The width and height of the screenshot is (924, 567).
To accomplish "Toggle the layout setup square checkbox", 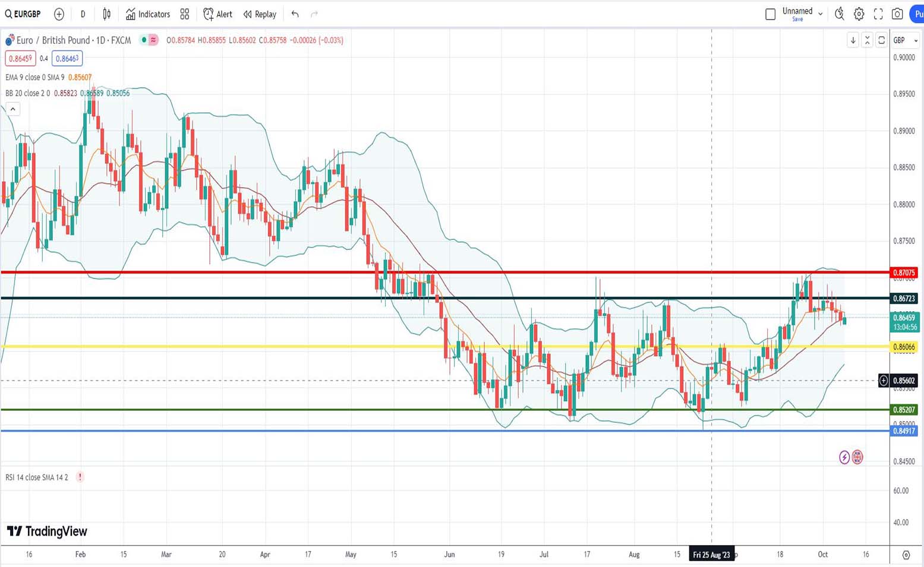I will pyautogui.click(x=770, y=14).
